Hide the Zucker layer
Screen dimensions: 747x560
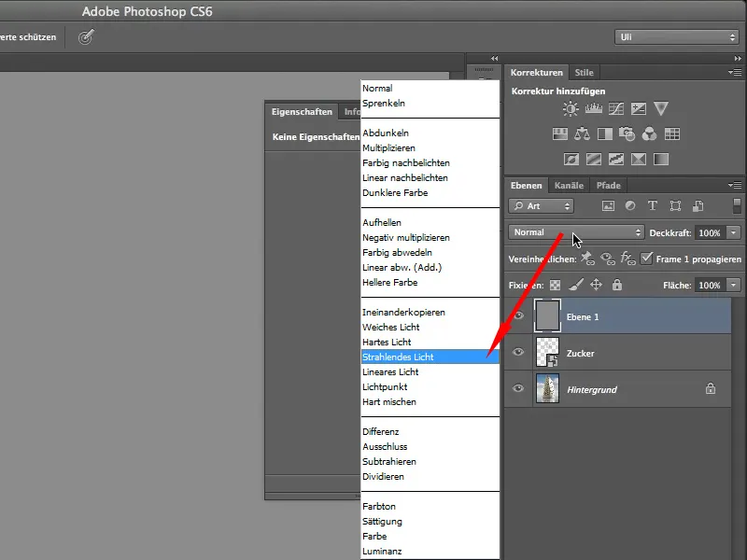click(x=518, y=352)
